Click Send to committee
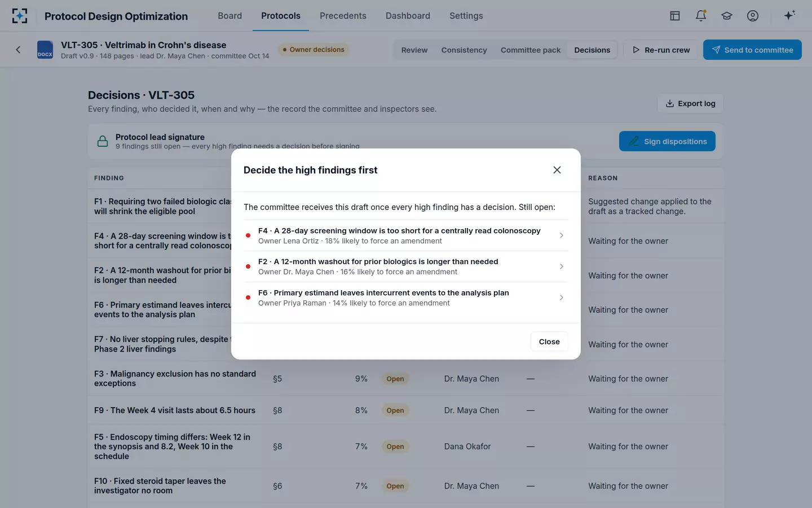812x508 pixels. [x=752, y=50]
